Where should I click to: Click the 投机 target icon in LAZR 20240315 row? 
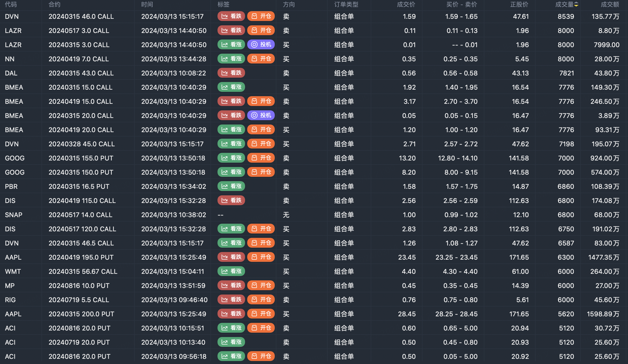coord(254,45)
